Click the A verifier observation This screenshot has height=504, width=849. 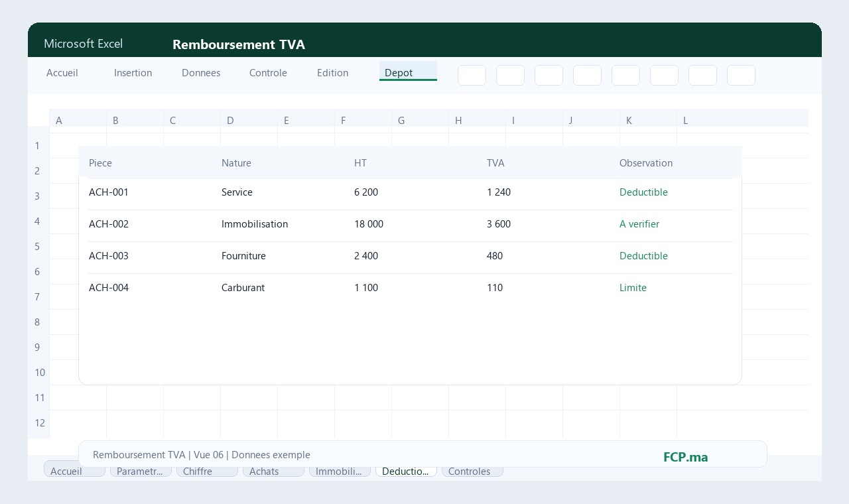[639, 224]
